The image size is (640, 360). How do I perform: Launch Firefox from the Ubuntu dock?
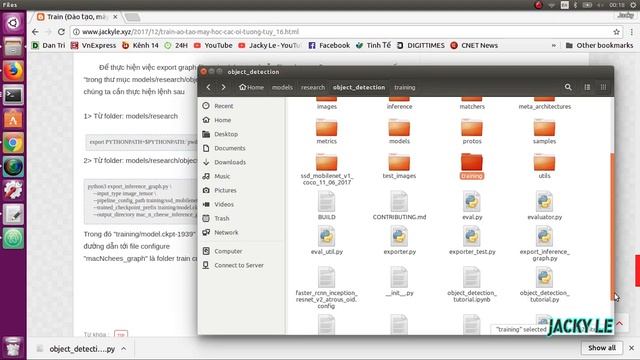(x=13, y=71)
